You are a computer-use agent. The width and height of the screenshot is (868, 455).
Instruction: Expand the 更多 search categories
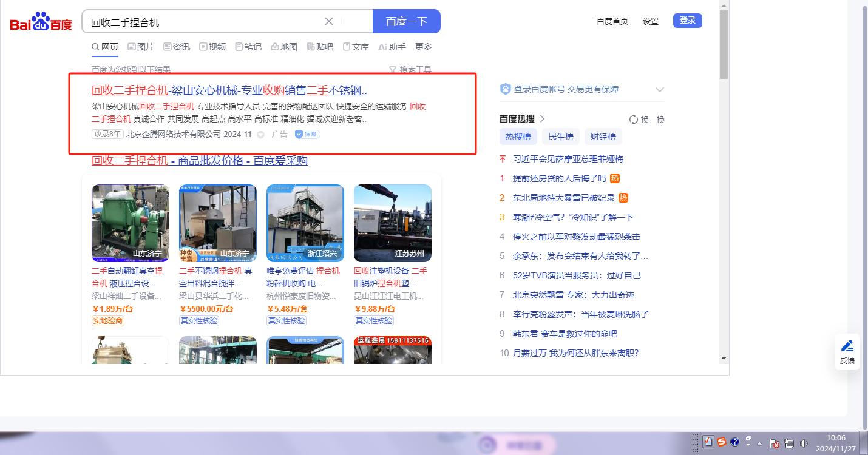coord(424,47)
